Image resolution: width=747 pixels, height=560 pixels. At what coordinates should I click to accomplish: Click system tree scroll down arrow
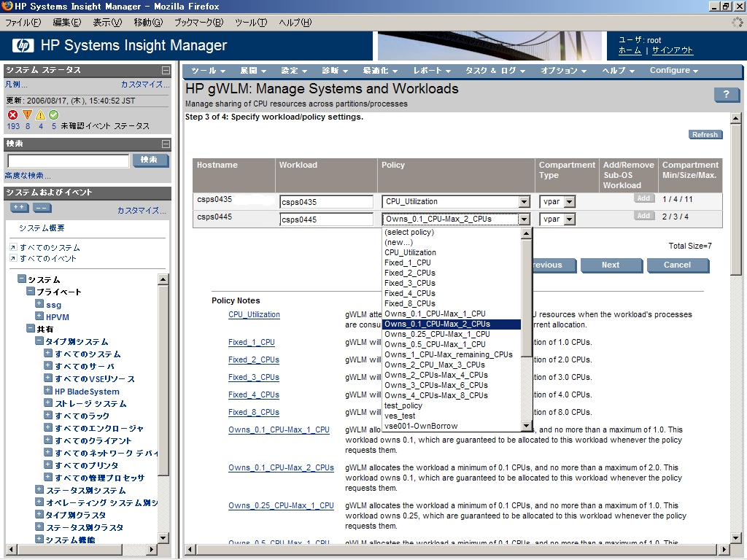click(163, 537)
